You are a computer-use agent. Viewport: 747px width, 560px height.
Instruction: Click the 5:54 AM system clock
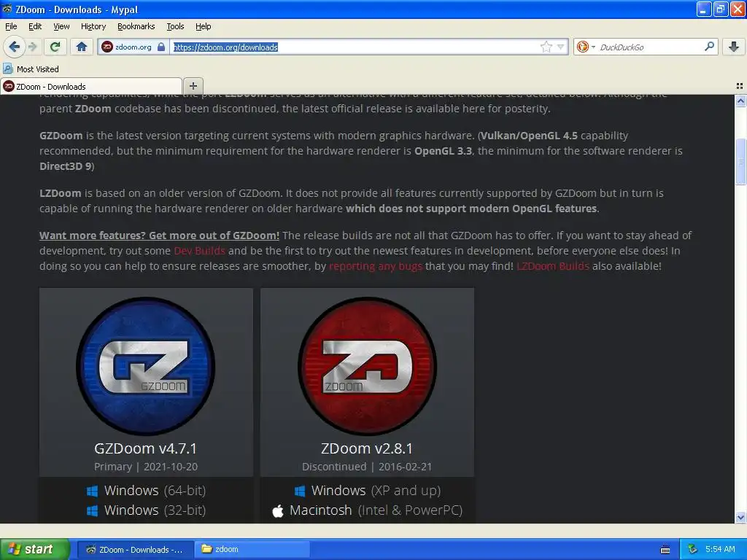coord(720,550)
